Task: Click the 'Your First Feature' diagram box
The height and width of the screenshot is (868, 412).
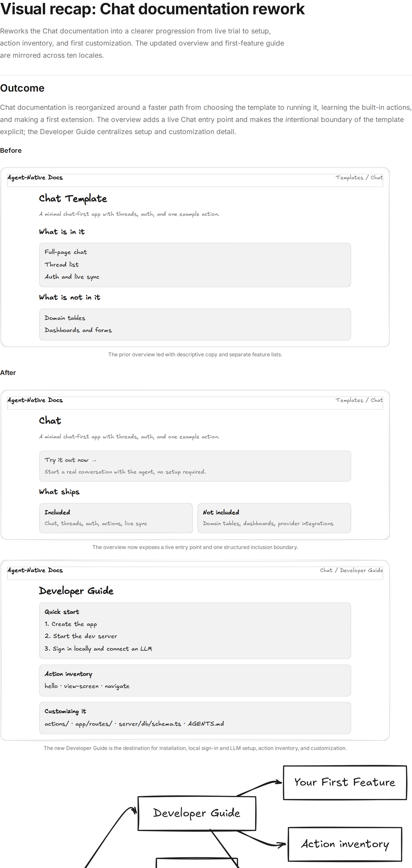Action: click(x=345, y=783)
